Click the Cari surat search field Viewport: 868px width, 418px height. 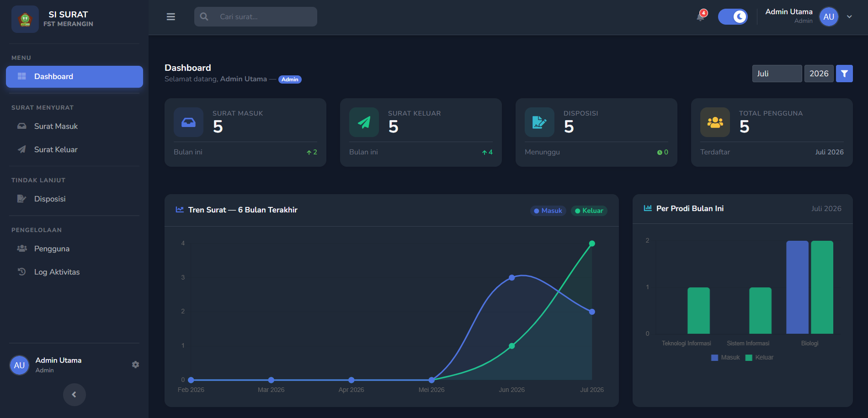256,16
